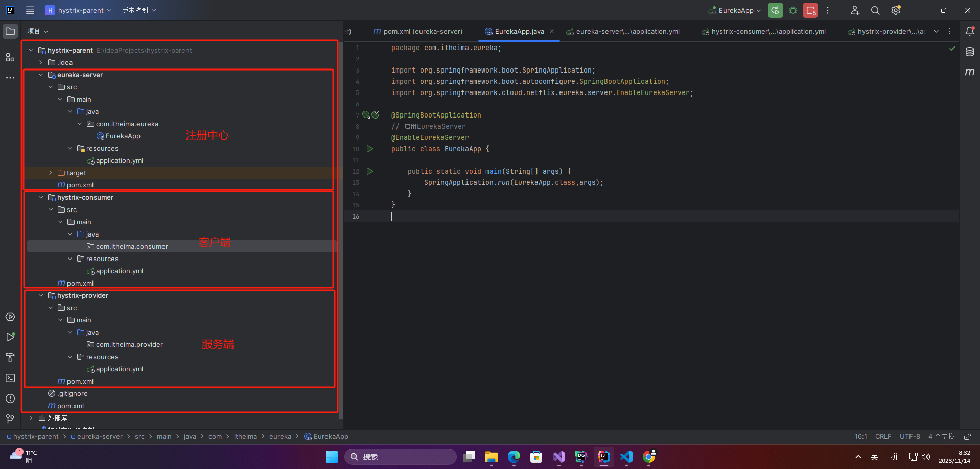Screen dimensions: 980x469
Task: Show hidden editor tabs chevron
Action: tap(936, 31)
